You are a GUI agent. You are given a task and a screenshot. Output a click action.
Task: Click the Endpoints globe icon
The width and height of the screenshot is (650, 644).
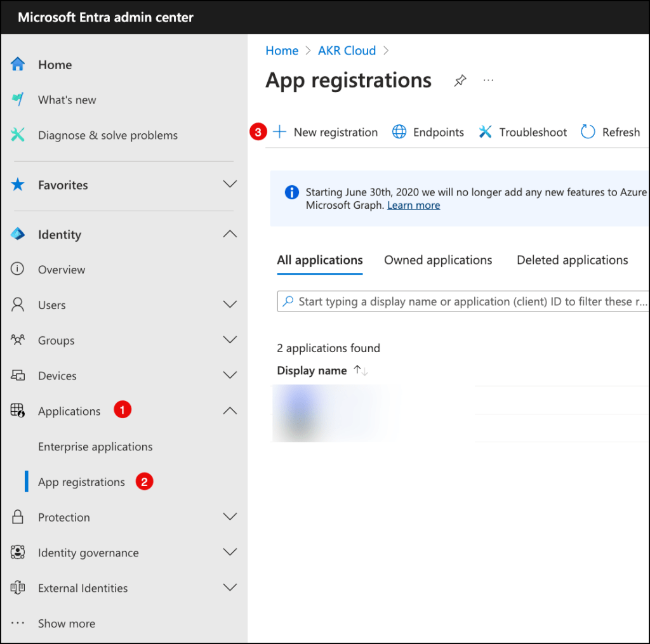[399, 132]
